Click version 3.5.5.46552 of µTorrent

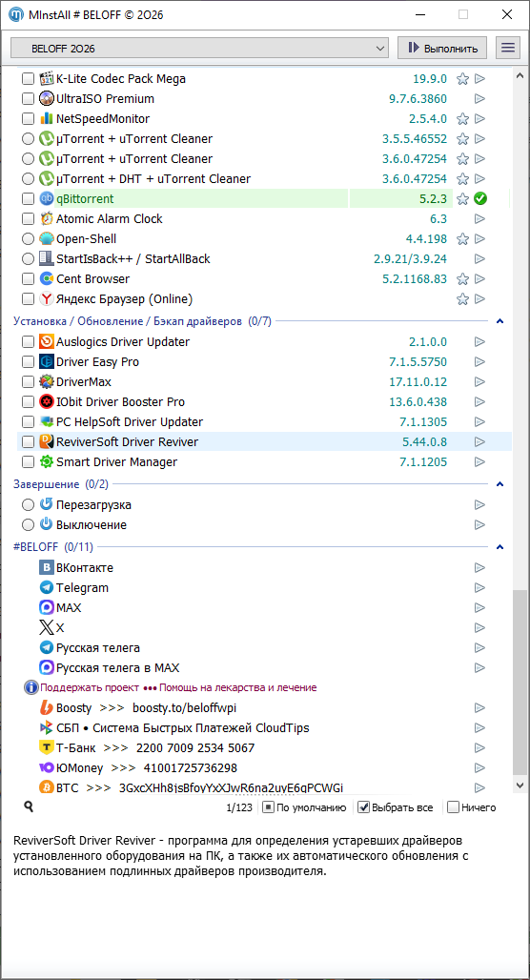(x=415, y=139)
